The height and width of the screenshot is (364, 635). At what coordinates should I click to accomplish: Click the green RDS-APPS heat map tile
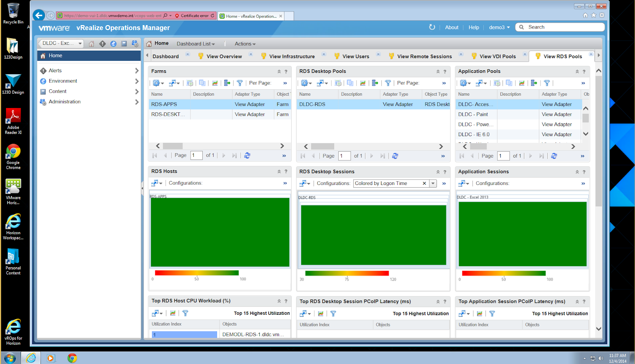tap(220, 232)
